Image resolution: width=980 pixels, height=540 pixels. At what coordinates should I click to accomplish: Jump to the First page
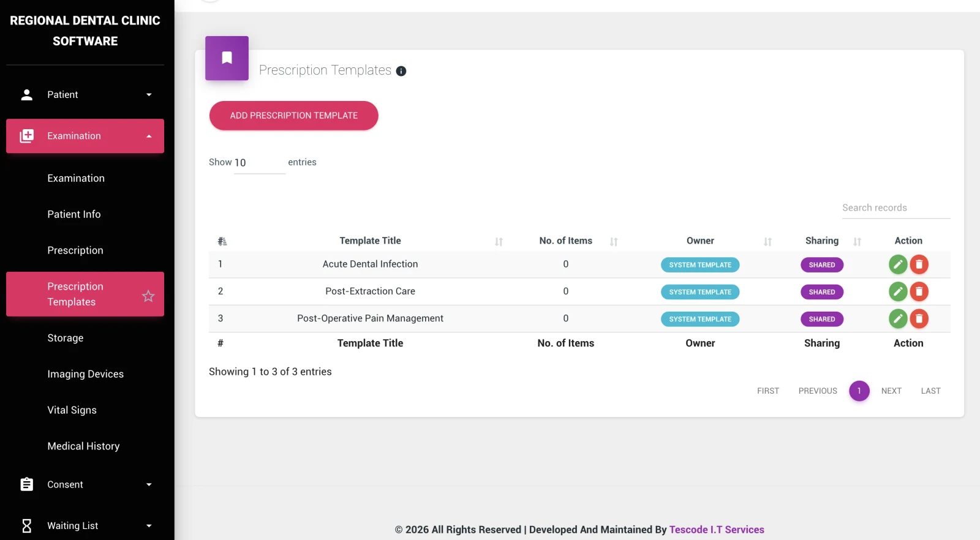click(768, 391)
